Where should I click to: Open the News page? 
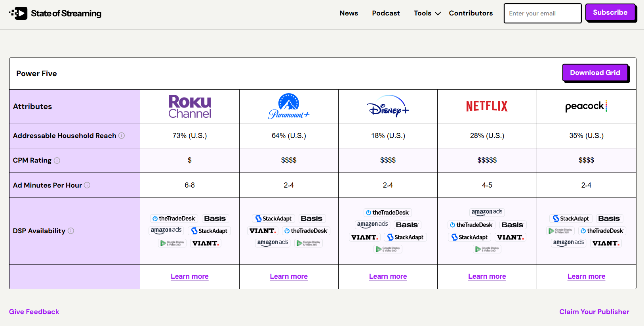349,13
